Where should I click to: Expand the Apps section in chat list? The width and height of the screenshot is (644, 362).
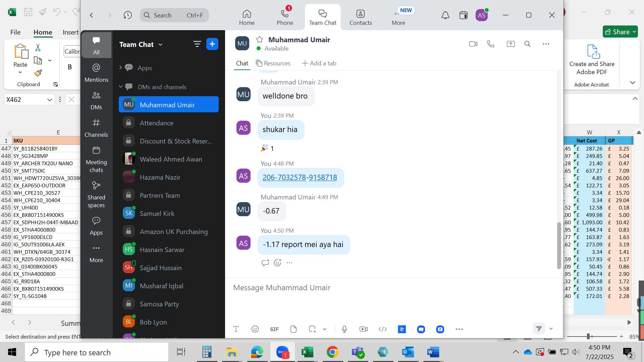click(120, 68)
